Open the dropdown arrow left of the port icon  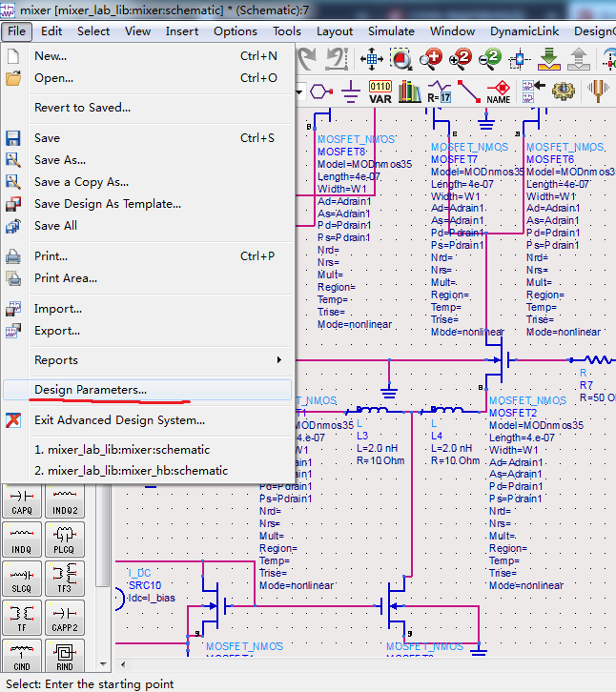click(299, 92)
